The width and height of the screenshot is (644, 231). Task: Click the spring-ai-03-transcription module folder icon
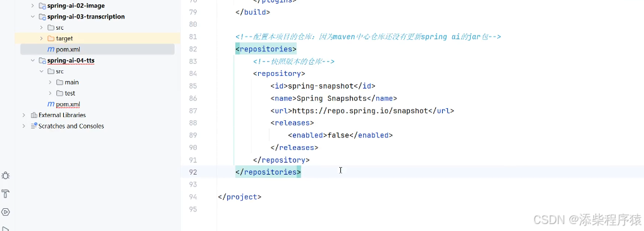pyautogui.click(x=42, y=17)
